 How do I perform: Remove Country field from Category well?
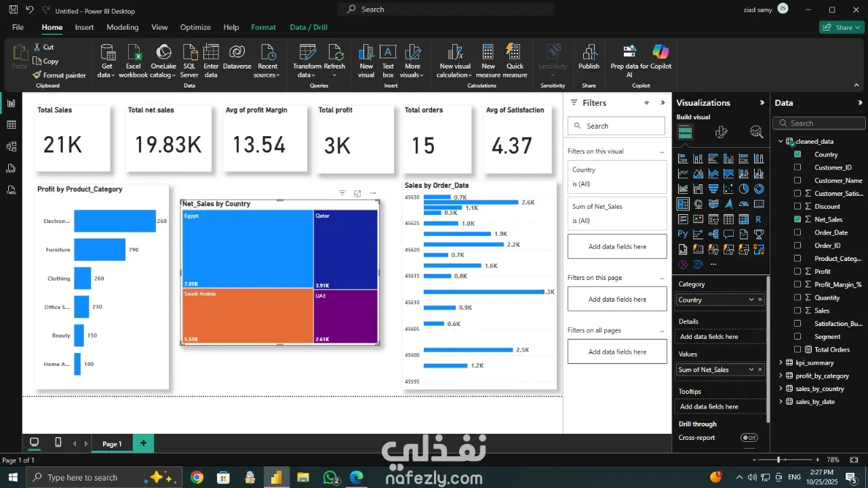coord(760,300)
